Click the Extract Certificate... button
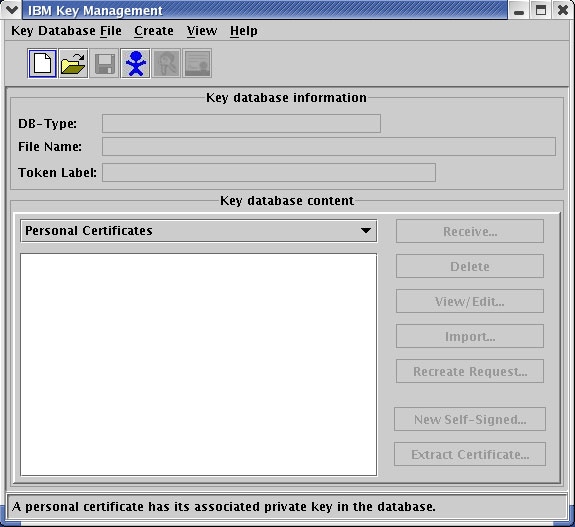Viewport: 575px width, 527px height. pyautogui.click(x=470, y=454)
